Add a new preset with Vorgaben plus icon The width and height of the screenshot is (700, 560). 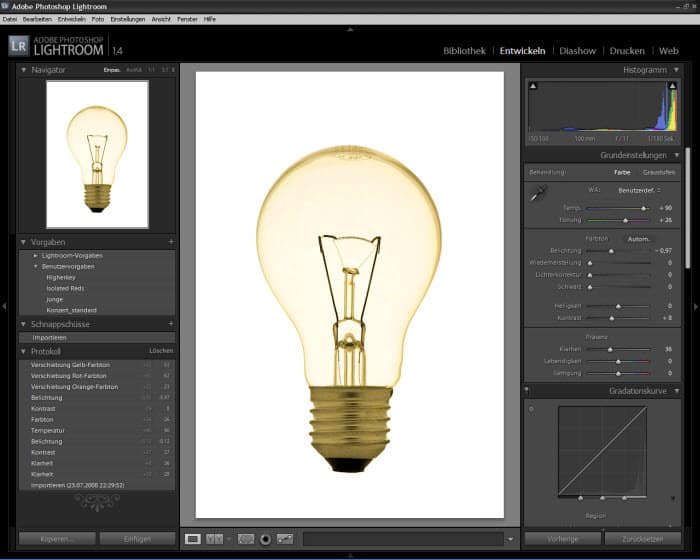[x=171, y=242]
